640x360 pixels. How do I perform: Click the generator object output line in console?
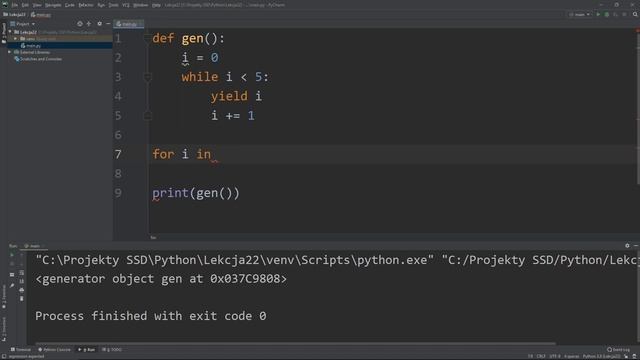161,279
